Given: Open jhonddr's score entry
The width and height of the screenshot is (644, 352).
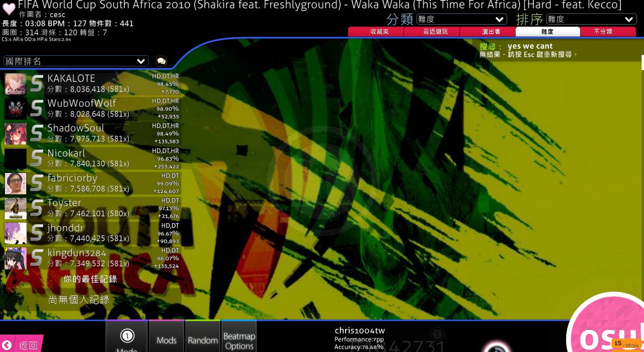Looking at the screenshot, I should coord(92,233).
